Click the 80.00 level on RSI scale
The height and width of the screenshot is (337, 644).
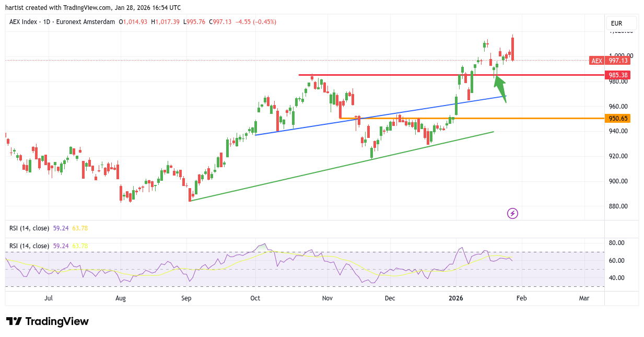618,243
